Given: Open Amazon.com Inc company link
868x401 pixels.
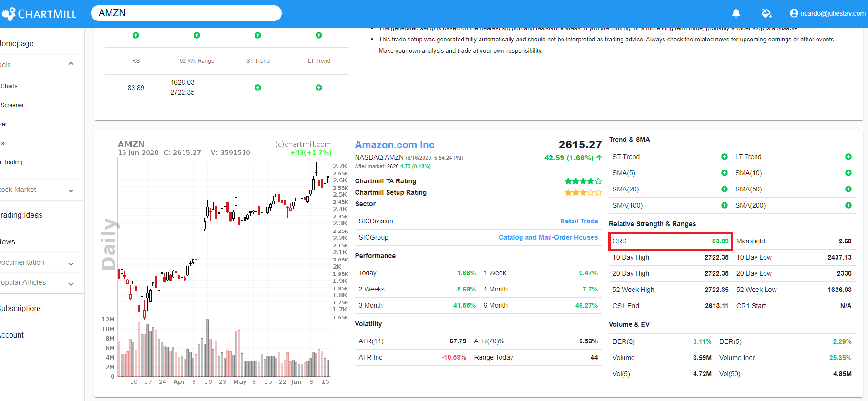Looking at the screenshot, I should click(395, 145).
